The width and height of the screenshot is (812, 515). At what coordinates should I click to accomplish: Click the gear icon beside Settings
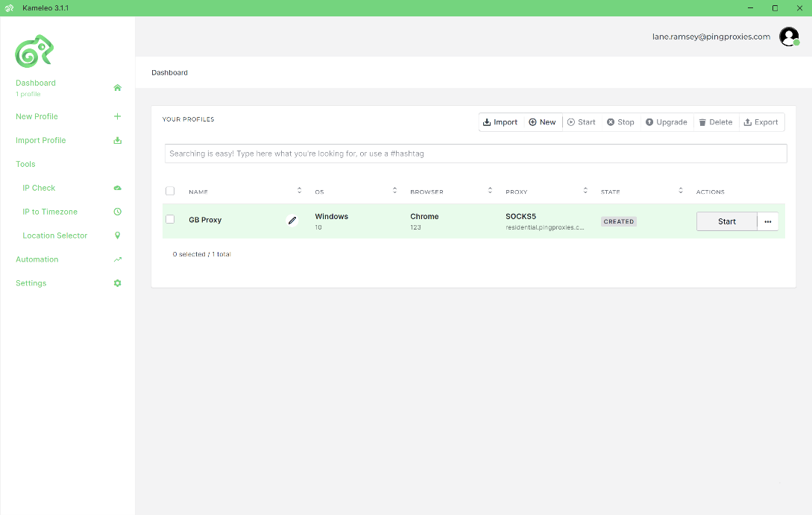coord(118,283)
